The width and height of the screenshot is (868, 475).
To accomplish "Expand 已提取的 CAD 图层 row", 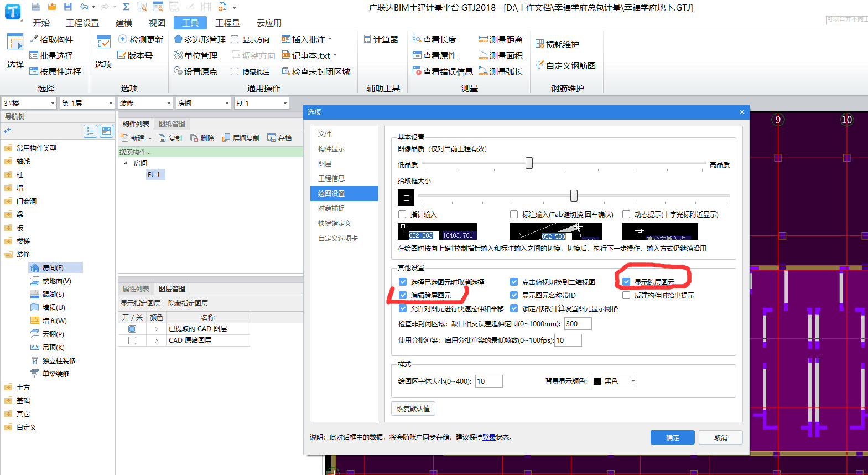I will click(x=156, y=329).
